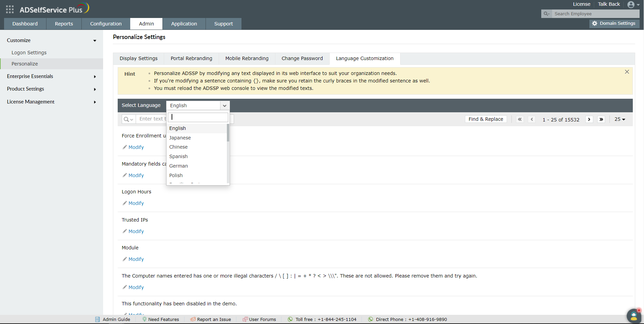The image size is (644, 324).
Task: Open the apps grid launcher icon
Action: pyautogui.click(x=10, y=9)
